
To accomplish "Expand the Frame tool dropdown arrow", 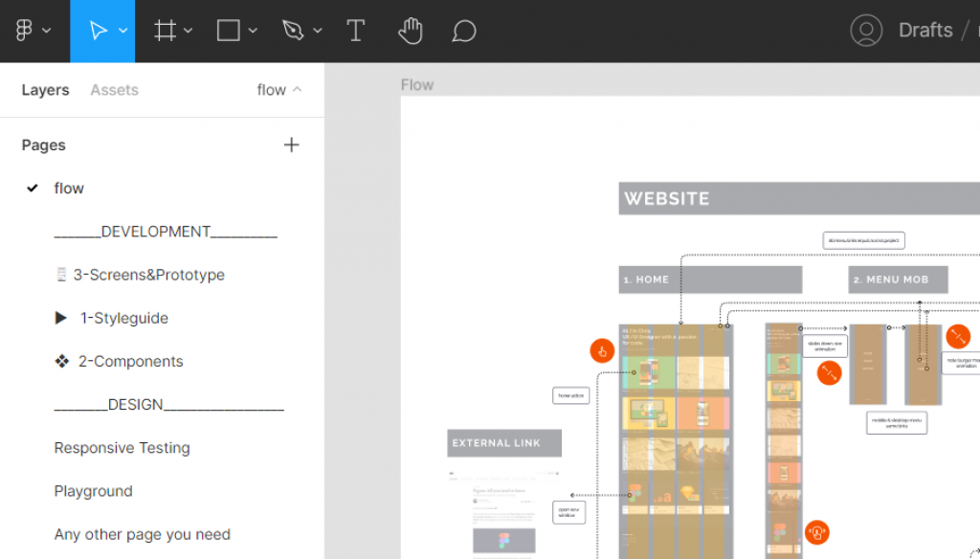I will click(189, 31).
